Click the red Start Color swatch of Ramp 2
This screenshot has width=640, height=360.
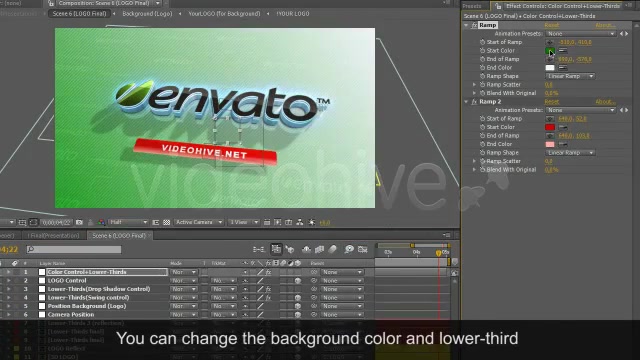coord(550,127)
